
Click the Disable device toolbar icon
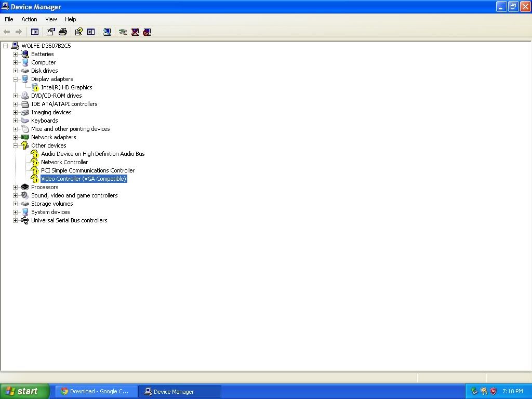tap(147, 32)
